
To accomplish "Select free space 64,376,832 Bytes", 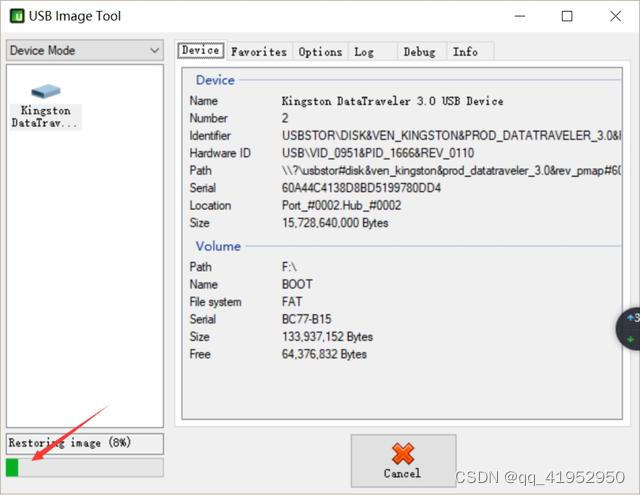I will [x=324, y=354].
